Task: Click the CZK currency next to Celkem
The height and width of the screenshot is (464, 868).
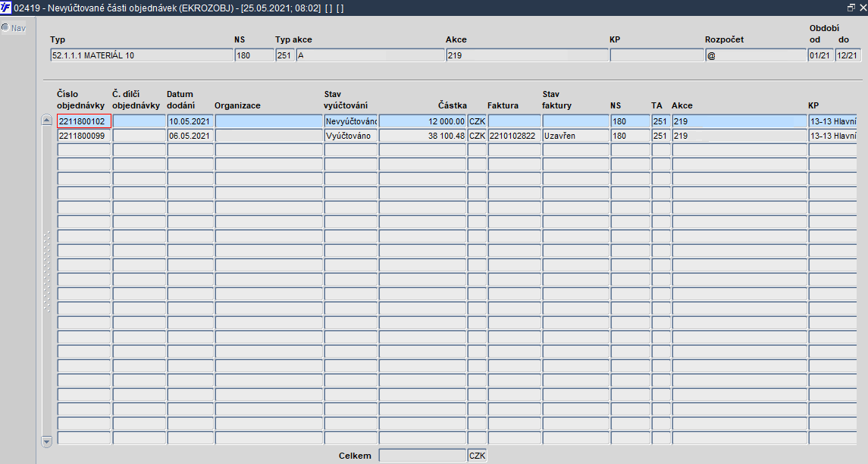Action: (x=477, y=456)
